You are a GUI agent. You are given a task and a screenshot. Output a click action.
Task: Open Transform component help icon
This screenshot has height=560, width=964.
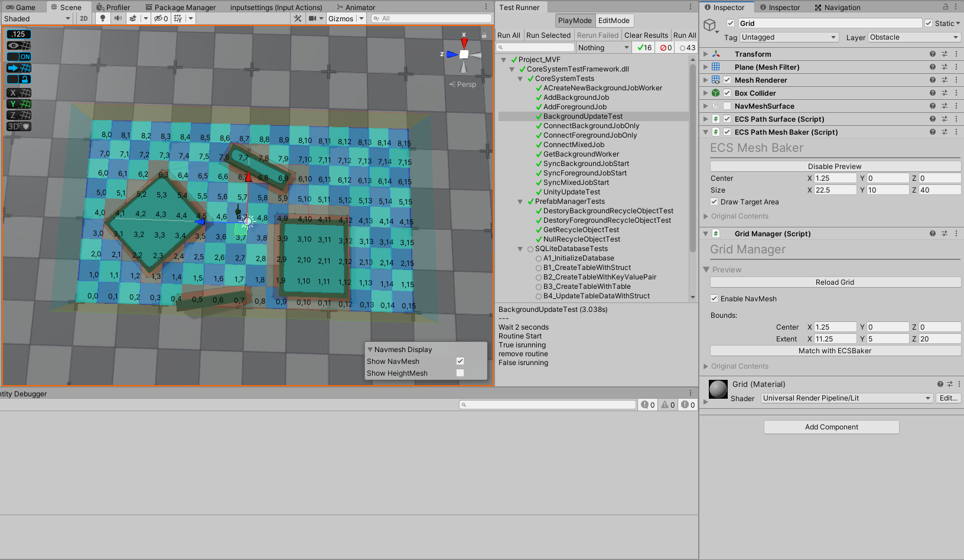(x=933, y=54)
